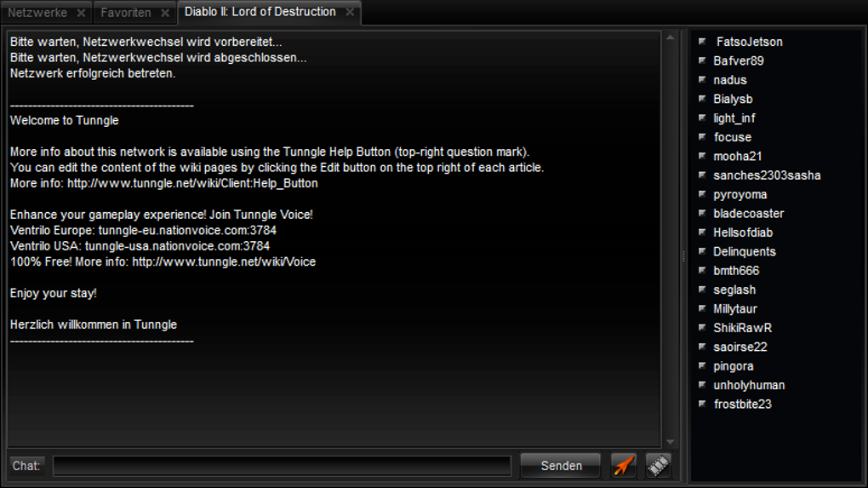Click the orange rocket launch icon
The image size is (868, 488).
pos(623,465)
